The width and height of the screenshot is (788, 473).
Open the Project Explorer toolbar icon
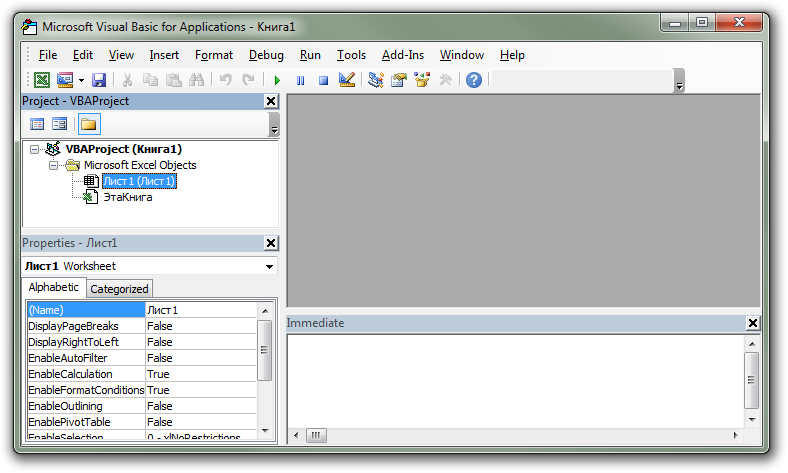(375, 80)
